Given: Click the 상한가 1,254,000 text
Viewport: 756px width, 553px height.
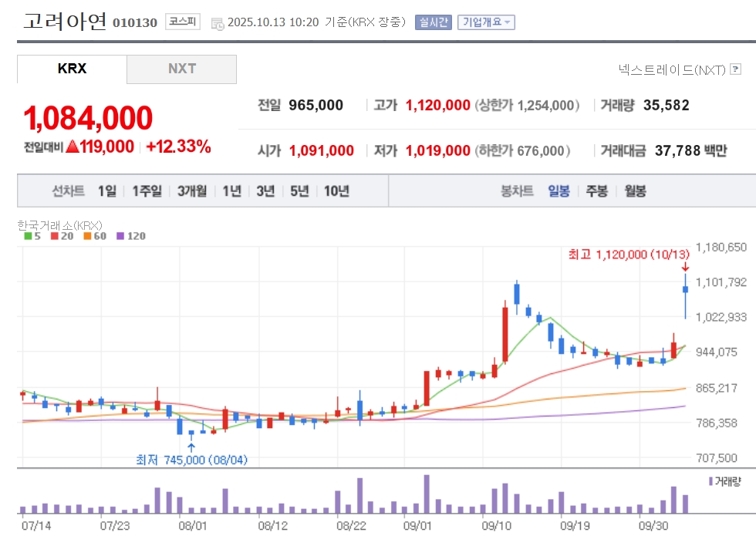Looking at the screenshot, I should (527, 105).
